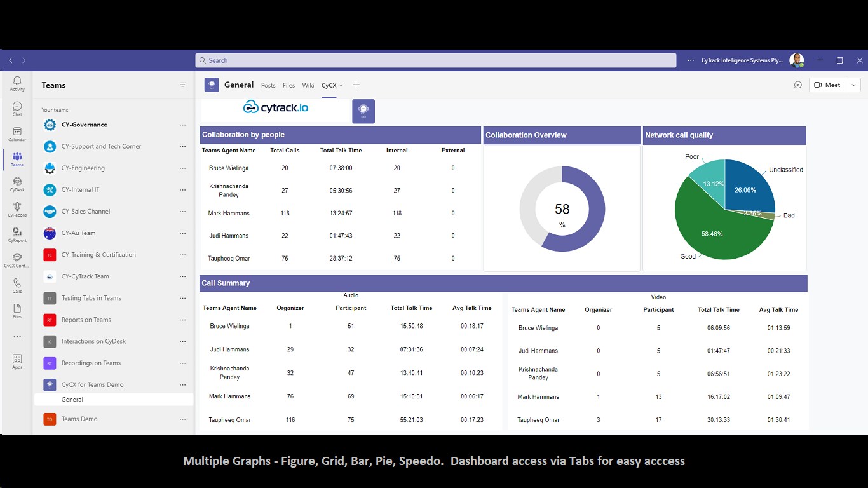This screenshot has width=868, height=488.
Task: Show more apps with the rail ellipsis
Action: click(17, 336)
